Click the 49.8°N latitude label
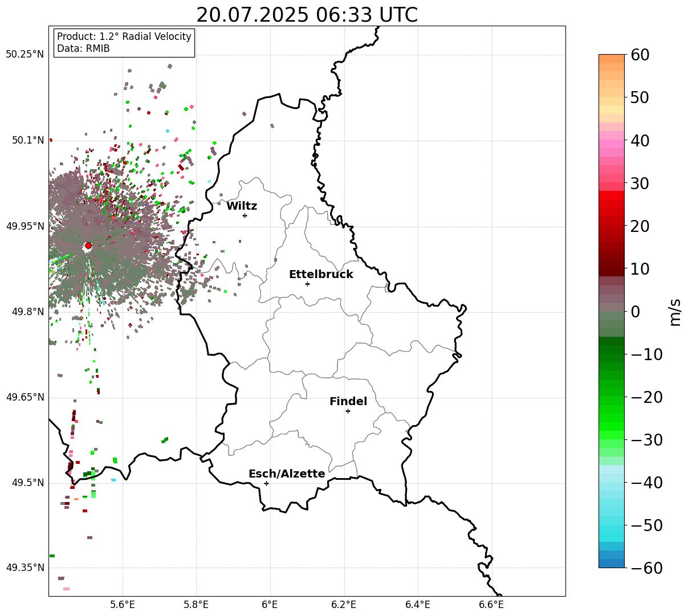This screenshot has width=688, height=616. click(x=28, y=312)
